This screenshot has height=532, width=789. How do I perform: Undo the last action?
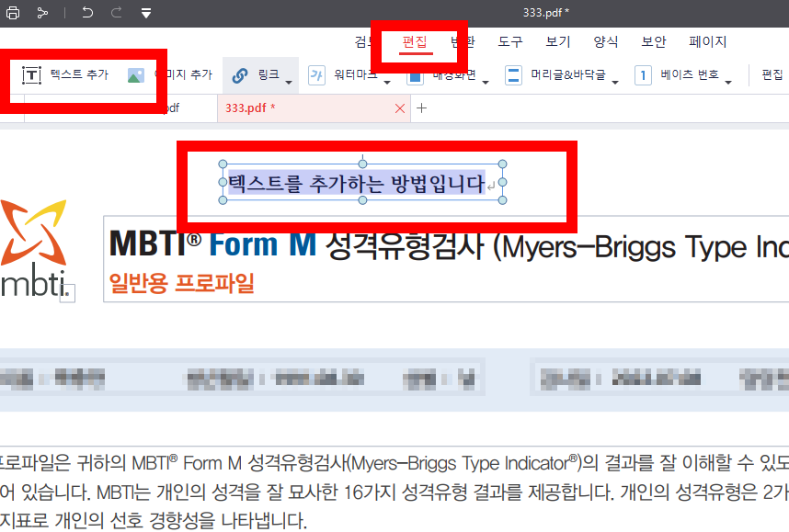(87, 13)
